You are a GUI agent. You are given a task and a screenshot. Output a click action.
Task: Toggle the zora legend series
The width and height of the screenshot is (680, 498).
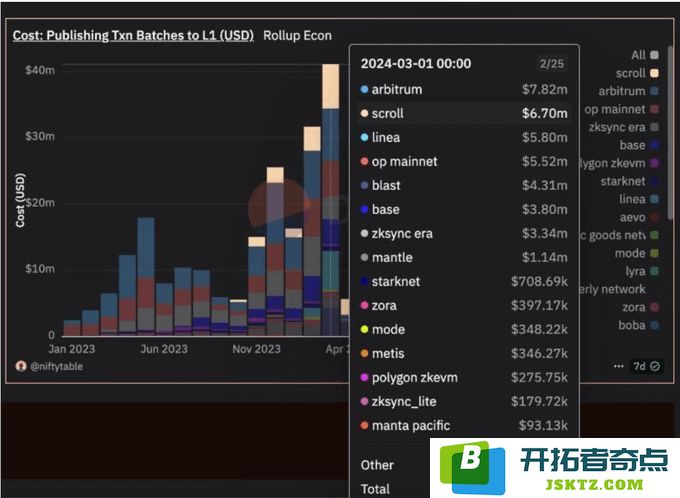pos(641,307)
